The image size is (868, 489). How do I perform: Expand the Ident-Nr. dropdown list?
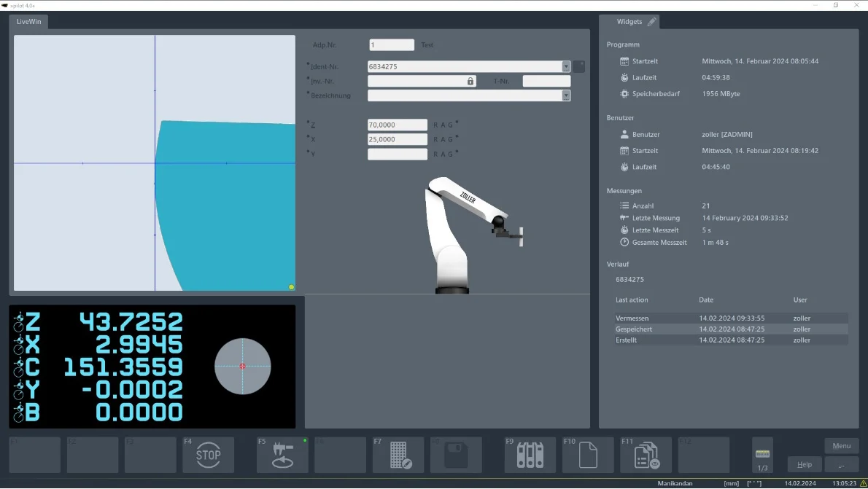point(566,66)
